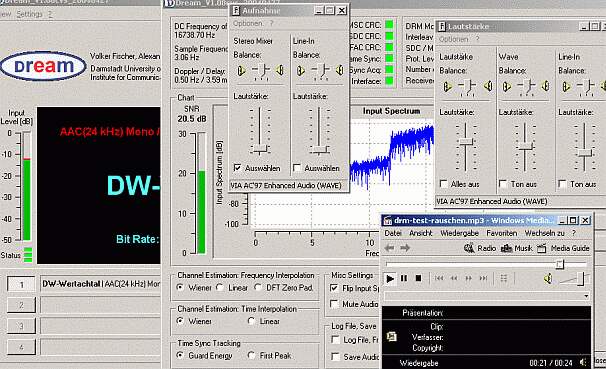Screen dimensions: 606x369
Task: Click the Media Player back arrow
Action: click(390, 248)
